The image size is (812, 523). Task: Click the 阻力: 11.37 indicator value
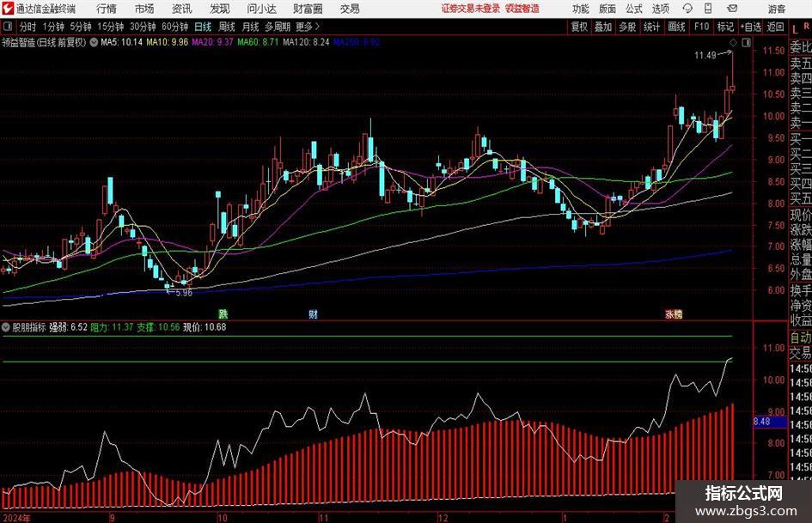pyautogui.click(x=112, y=327)
